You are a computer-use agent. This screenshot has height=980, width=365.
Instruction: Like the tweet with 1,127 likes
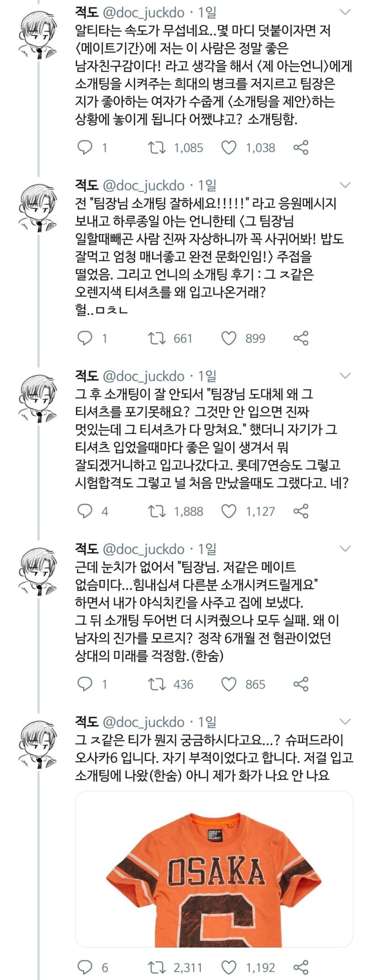coord(229,511)
